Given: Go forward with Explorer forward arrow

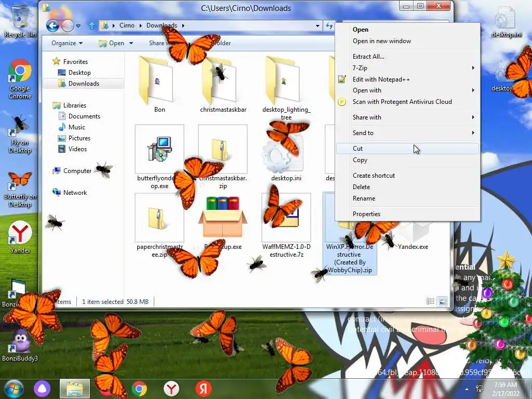Looking at the screenshot, I should 68,25.
